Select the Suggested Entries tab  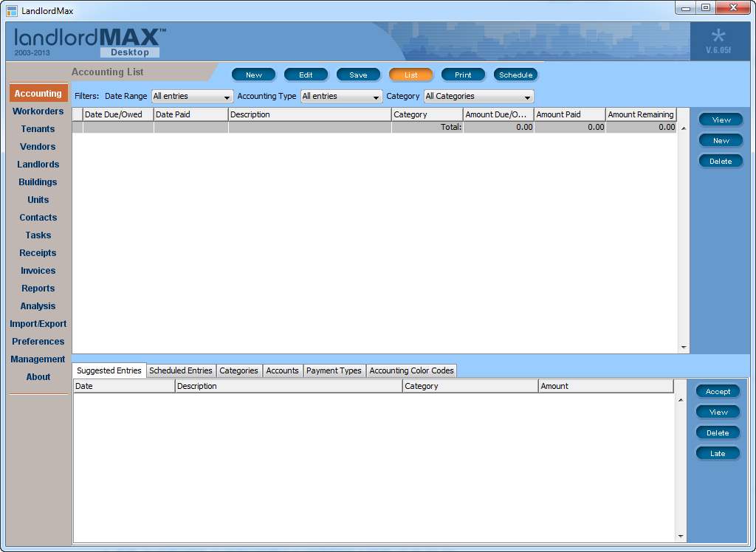109,370
